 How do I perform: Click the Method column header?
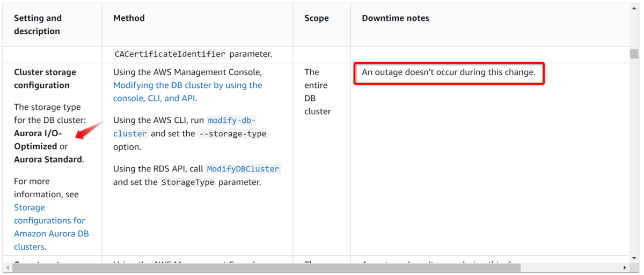point(129,18)
